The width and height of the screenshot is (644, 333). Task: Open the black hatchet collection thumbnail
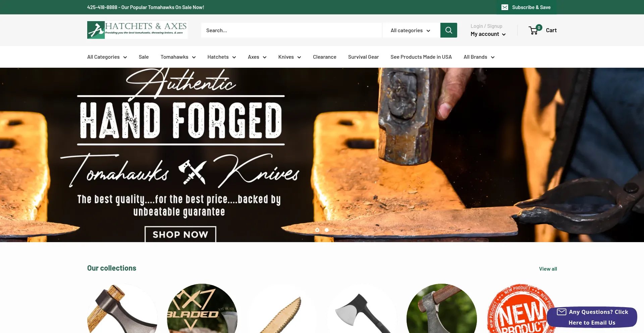coord(362,309)
